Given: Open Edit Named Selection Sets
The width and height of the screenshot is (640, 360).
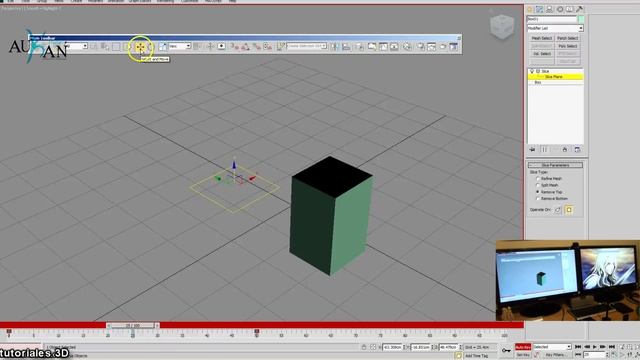Looking at the screenshot, I should [x=281, y=47].
